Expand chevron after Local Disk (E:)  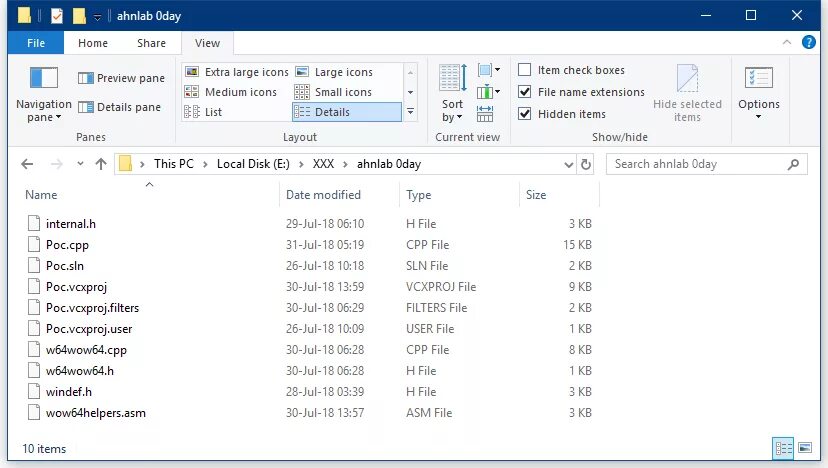pos(301,164)
